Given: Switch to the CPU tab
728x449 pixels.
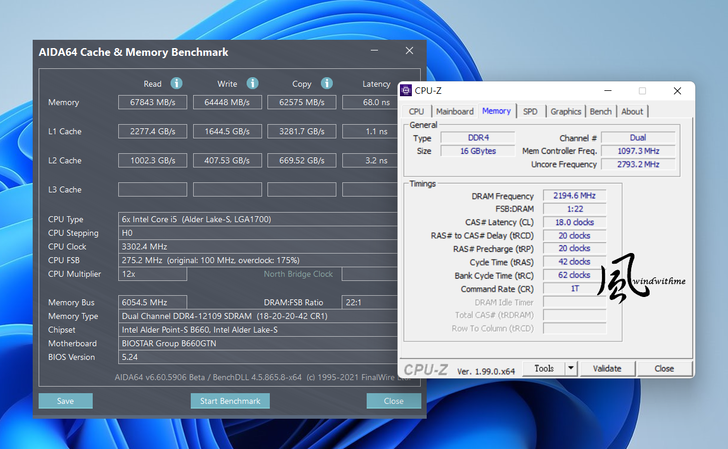Looking at the screenshot, I should click(416, 111).
